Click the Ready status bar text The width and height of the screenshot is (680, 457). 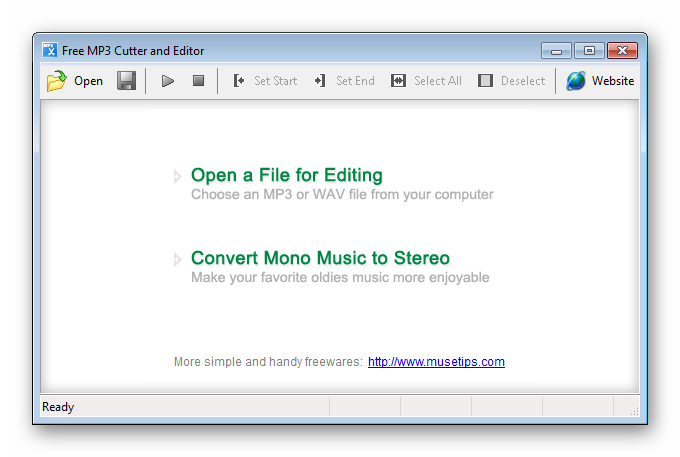[x=58, y=407]
